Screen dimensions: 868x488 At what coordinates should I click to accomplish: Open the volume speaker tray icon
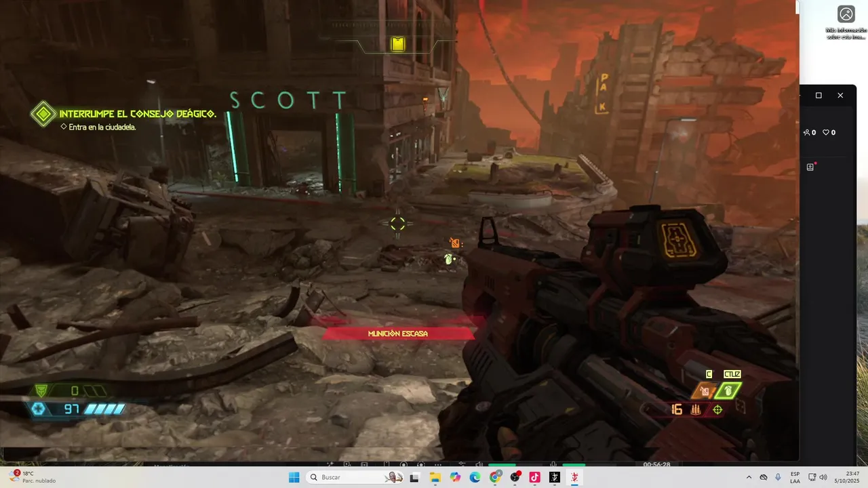click(823, 477)
